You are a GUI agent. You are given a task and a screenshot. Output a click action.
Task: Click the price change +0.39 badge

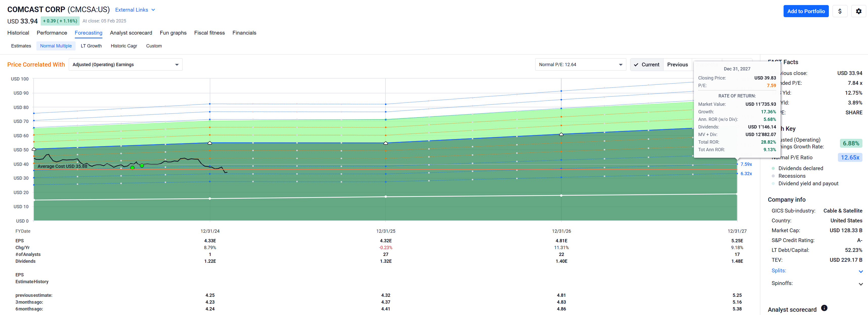[60, 21]
